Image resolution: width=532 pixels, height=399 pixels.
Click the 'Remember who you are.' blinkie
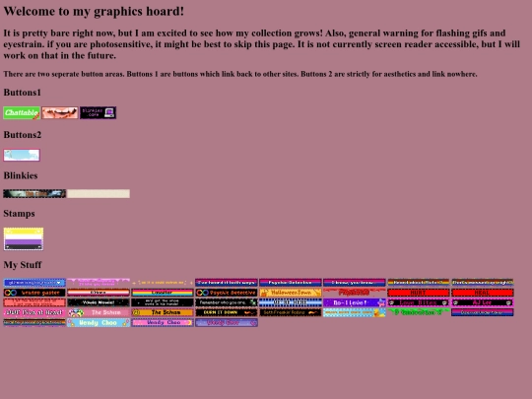pyautogui.click(x=227, y=302)
